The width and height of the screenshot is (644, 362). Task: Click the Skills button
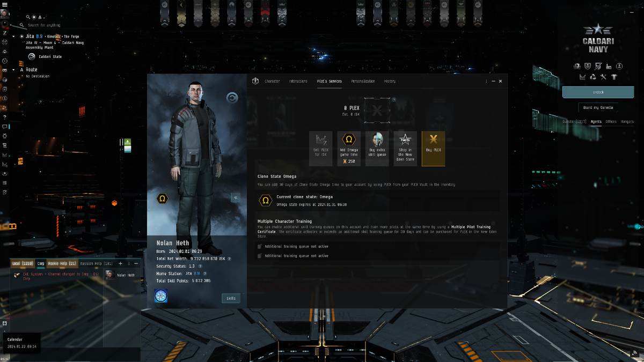pyautogui.click(x=231, y=298)
